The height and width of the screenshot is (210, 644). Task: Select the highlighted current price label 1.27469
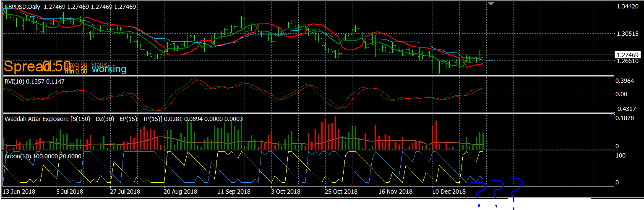pyautogui.click(x=627, y=55)
